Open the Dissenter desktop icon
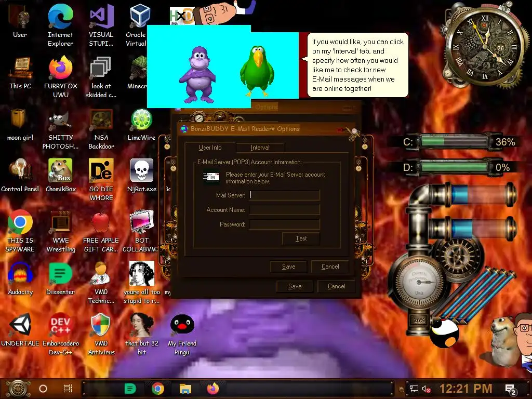The height and width of the screenshot is (399, 532). [x=60, y=279]
